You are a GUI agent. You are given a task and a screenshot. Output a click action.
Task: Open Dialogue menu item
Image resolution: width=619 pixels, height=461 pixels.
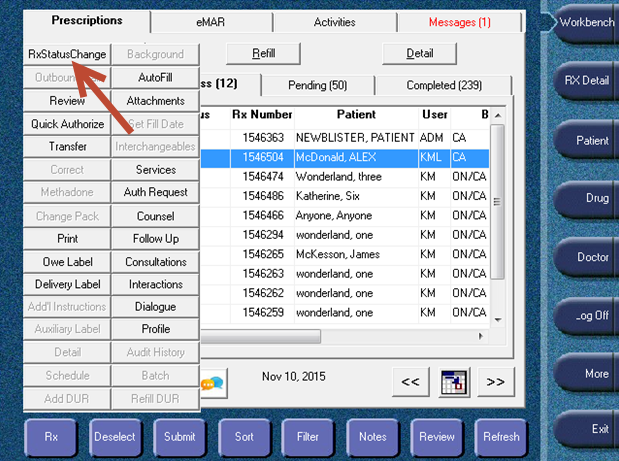pos(156,307)
